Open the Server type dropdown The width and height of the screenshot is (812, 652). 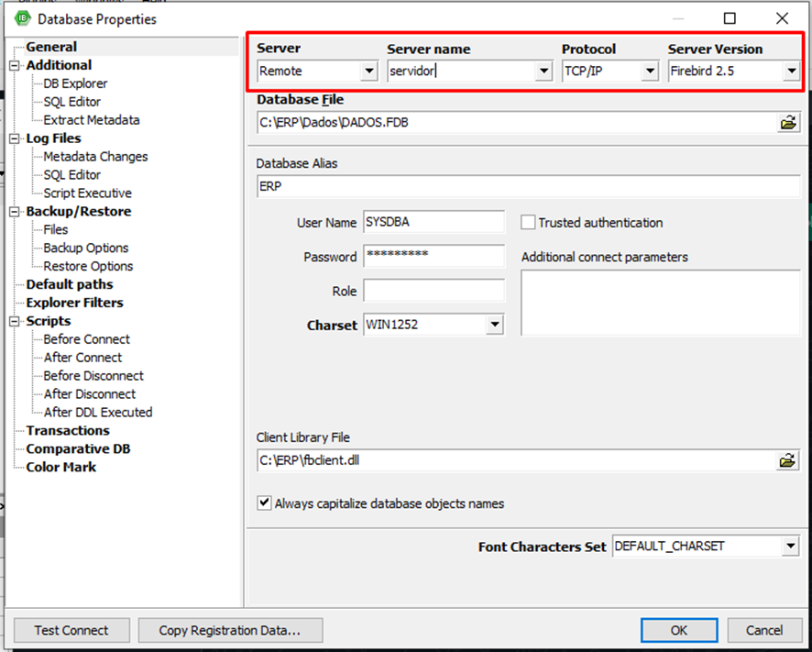pyautogui.click(x=369, y=71)
